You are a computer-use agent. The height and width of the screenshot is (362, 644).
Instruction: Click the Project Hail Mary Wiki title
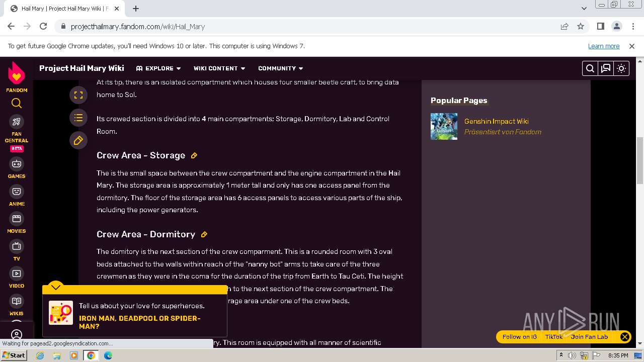tap(82, 68)
